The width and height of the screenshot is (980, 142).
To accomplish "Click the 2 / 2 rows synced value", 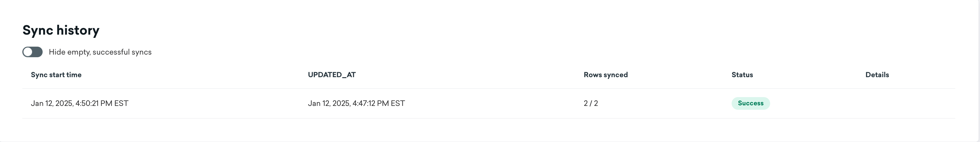I will click(591, 103).
